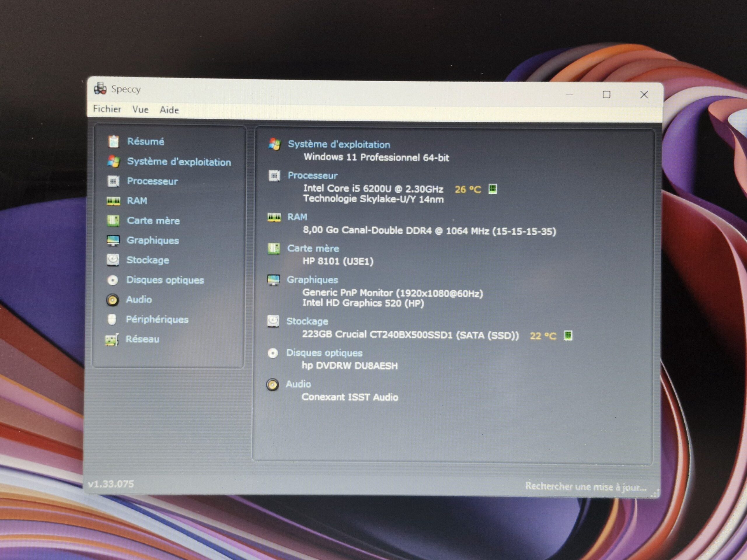This screenshot has height=560, width=747.
Task: Open the Graphiques heading in summary panel
Action: pos(312,280)
